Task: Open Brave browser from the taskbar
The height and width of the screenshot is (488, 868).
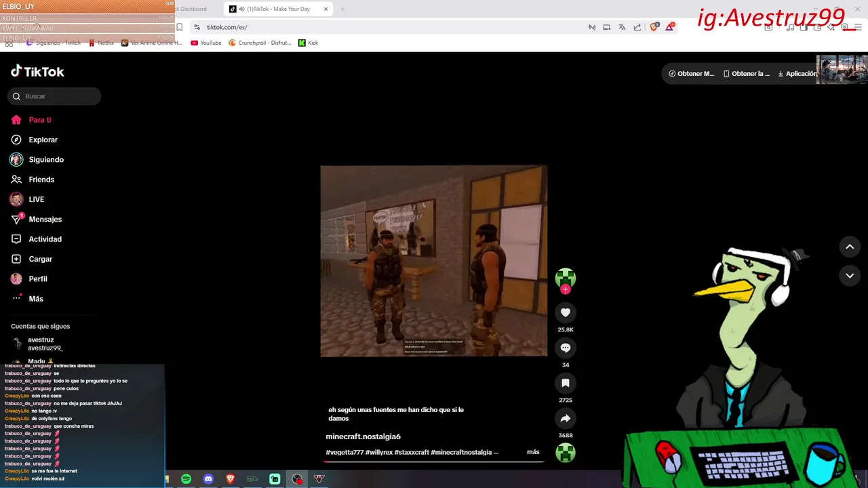Action: (x=231, y=479)
